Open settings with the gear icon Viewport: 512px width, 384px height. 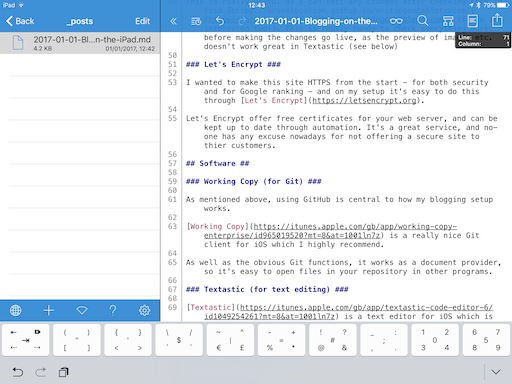[x=144, y=310]
